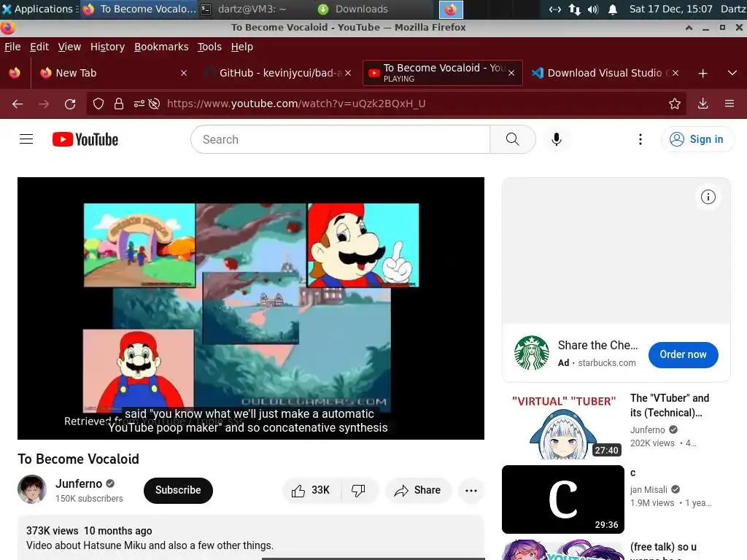Viewport: 747px width, 560px height.
Task: Click the 373K views text
Action: pos(52,531)
